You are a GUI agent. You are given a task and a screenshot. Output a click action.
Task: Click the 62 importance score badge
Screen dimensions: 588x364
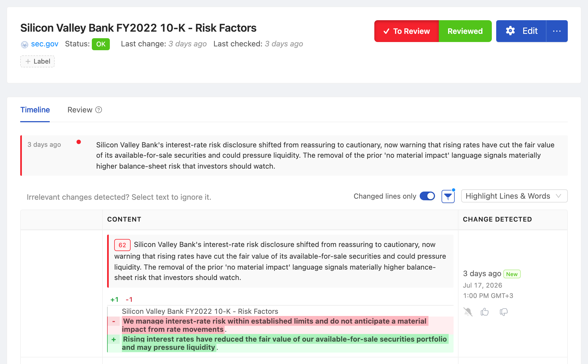tap(122, 245)
